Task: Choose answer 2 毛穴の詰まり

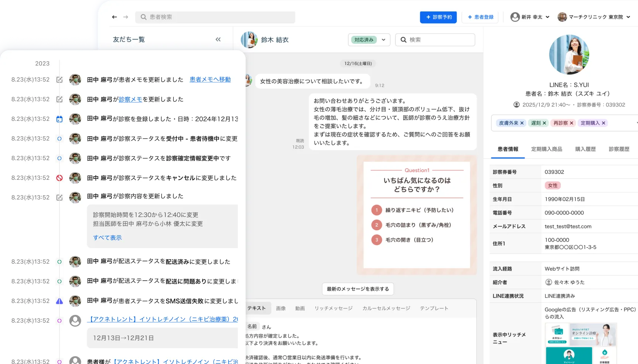Action: [x=411, y=225]
